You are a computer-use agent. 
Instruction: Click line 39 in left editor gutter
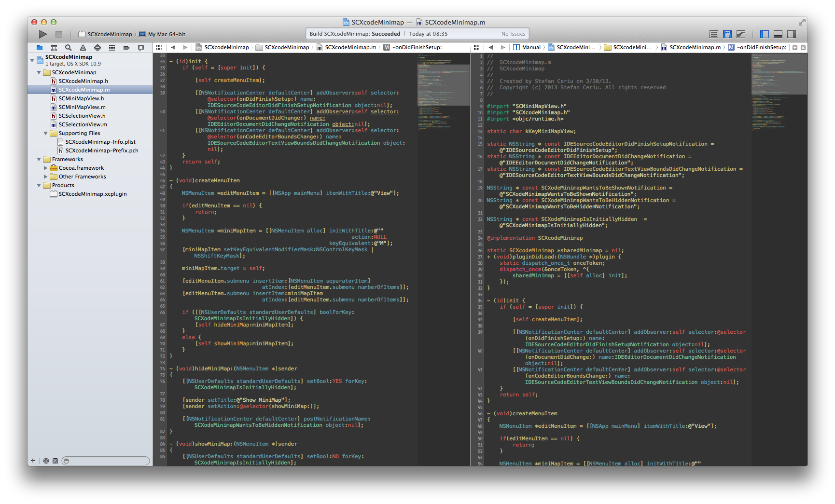click(x=163, y=93)
